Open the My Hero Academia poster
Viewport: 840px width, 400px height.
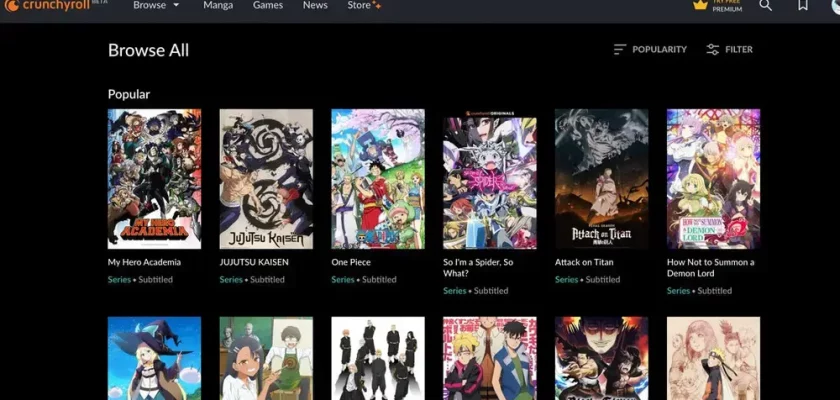[x=154, y=179]
